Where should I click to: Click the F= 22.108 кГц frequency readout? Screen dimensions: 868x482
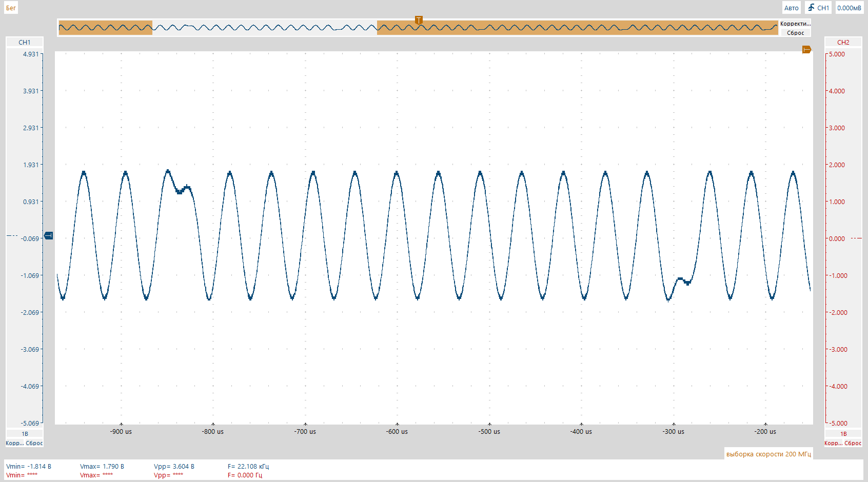(248, 467)
